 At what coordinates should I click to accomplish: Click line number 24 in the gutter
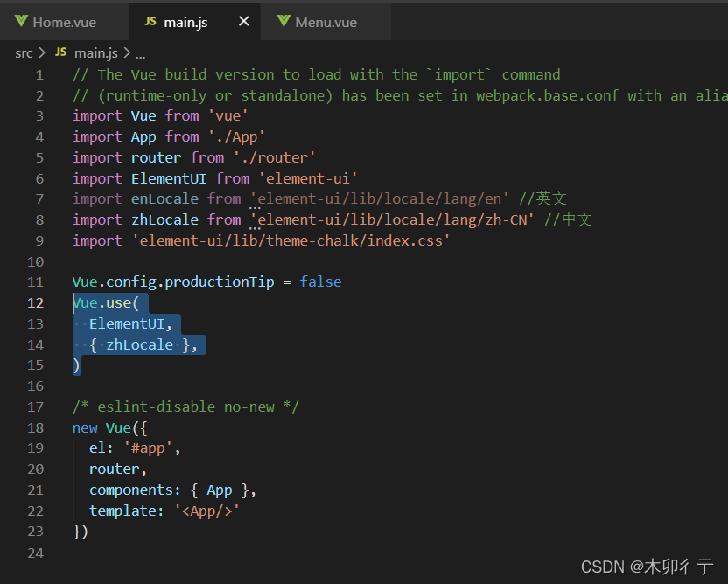(x=35, y=553)
